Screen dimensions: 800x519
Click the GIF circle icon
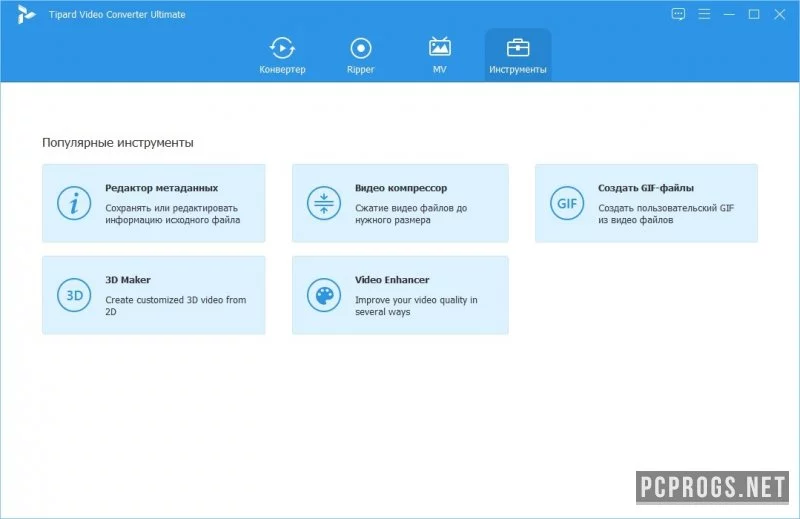point(567,203)
